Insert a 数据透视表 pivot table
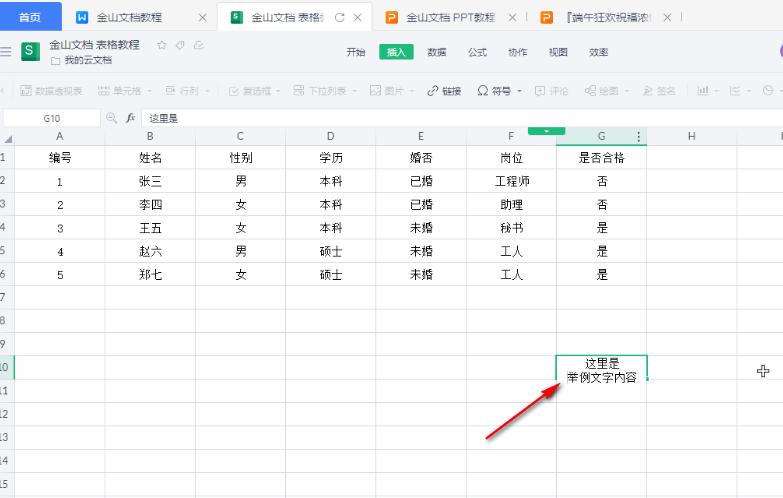This screenshot has height=498, width=783. click(x=51, y=91)
